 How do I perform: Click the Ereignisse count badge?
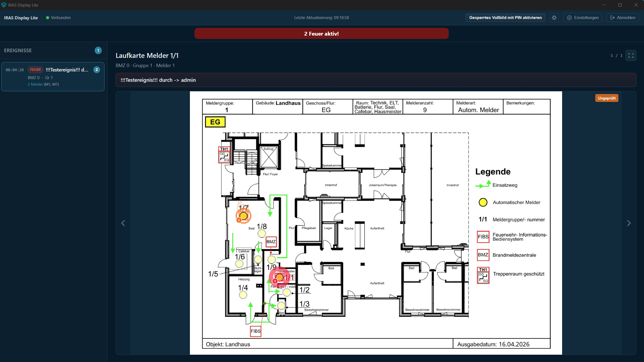(98, 51)
